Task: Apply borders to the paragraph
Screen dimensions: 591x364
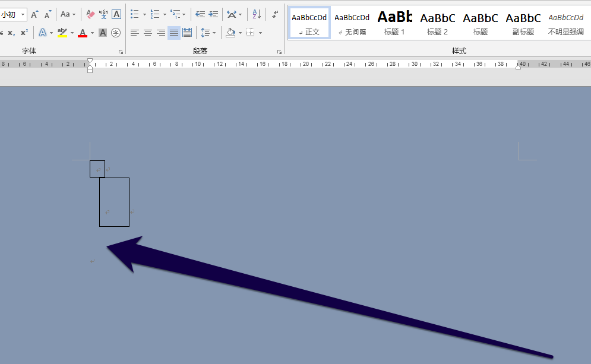Action: [x=250, y=33]
